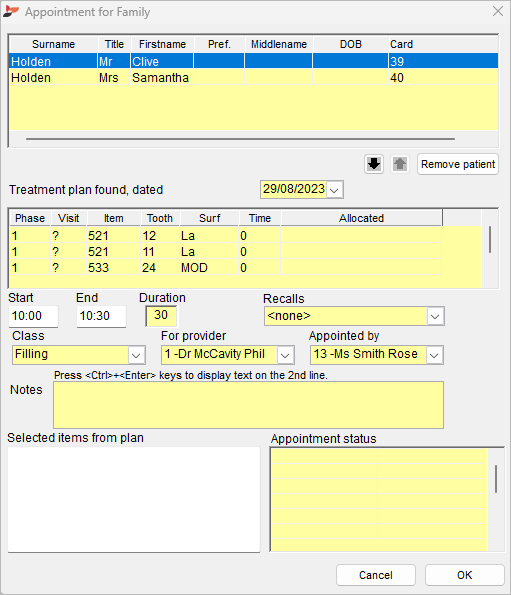Select item 533 tooth 24 MOD row
This screenshot has height=595, width=511.
(225, 268)
